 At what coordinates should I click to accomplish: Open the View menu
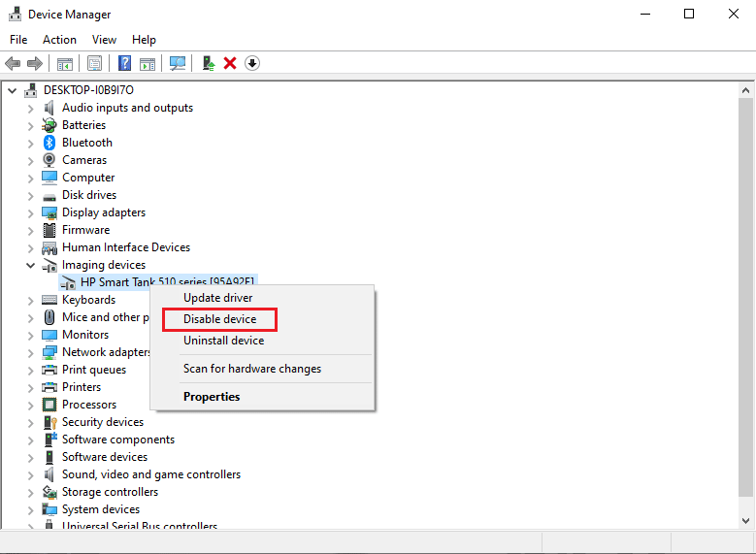pyautogui.click(x=104, y=40)
